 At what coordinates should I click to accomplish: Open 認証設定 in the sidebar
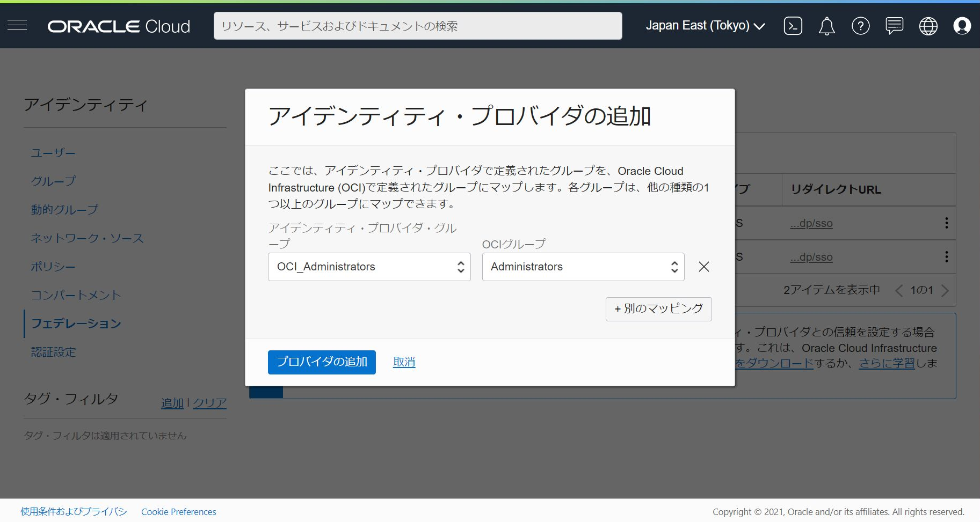53,352
